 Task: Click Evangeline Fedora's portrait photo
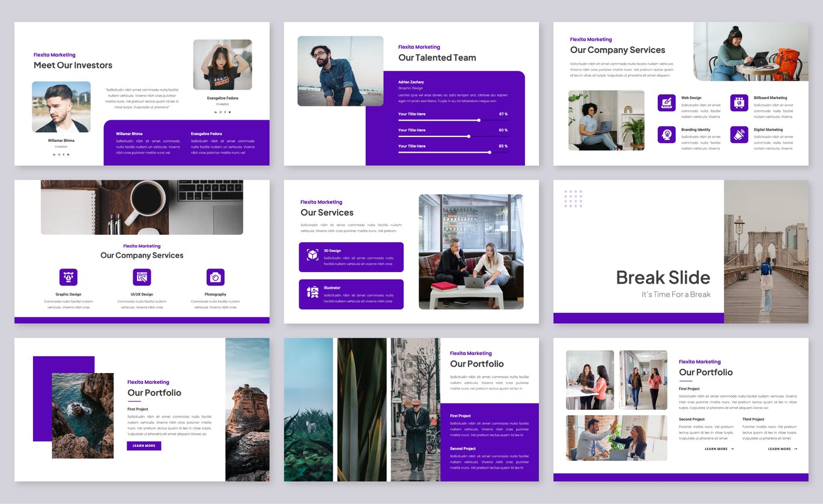coord(222,66)
